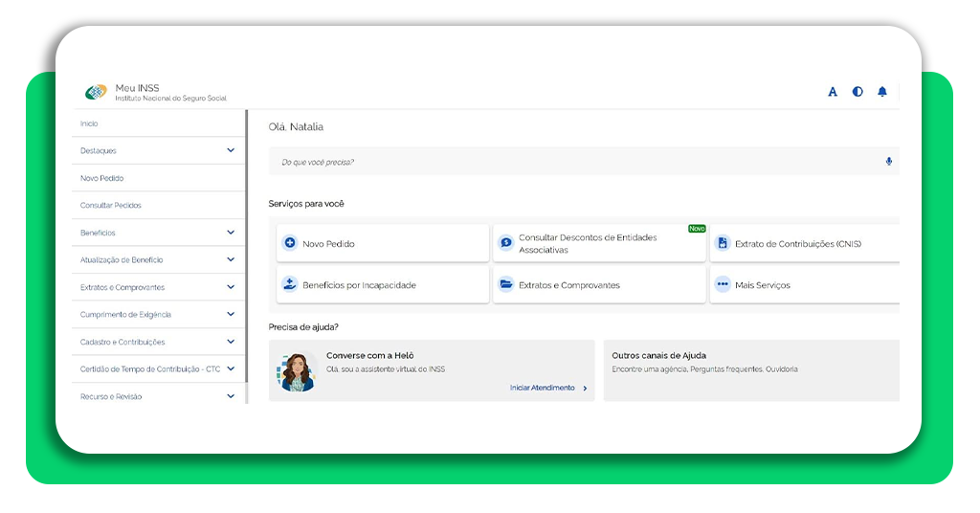Expand the Recurso e Revisão section
The height and width of the screenshot is (513, 980).
click(x=231, y=396)
